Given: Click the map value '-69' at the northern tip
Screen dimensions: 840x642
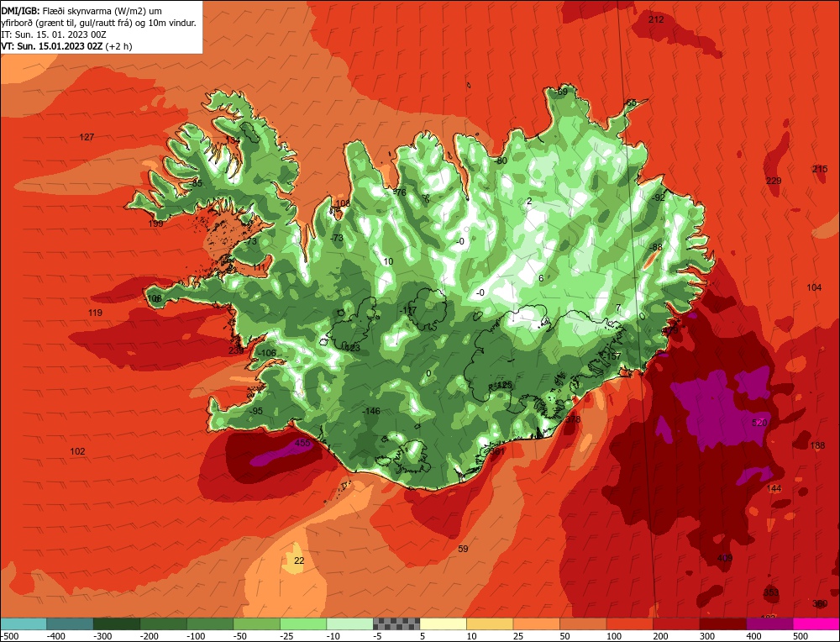Looking at the screenshot, I should click(x=560, y=92).
